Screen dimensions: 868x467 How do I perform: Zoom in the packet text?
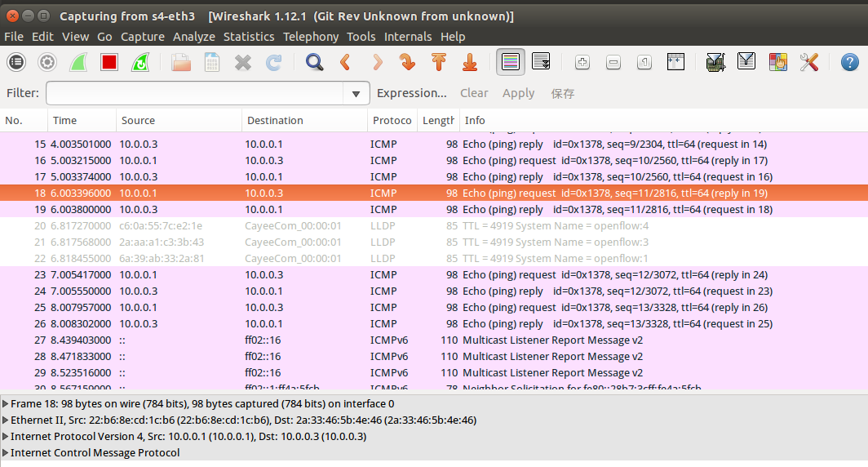click(x=582, y=62)
